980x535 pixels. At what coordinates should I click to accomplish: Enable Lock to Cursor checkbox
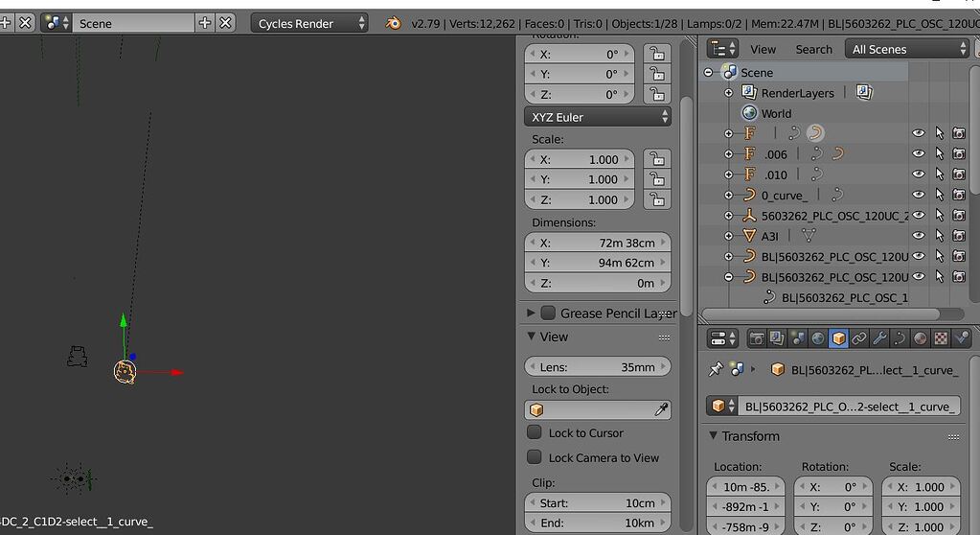click(535, 432)
